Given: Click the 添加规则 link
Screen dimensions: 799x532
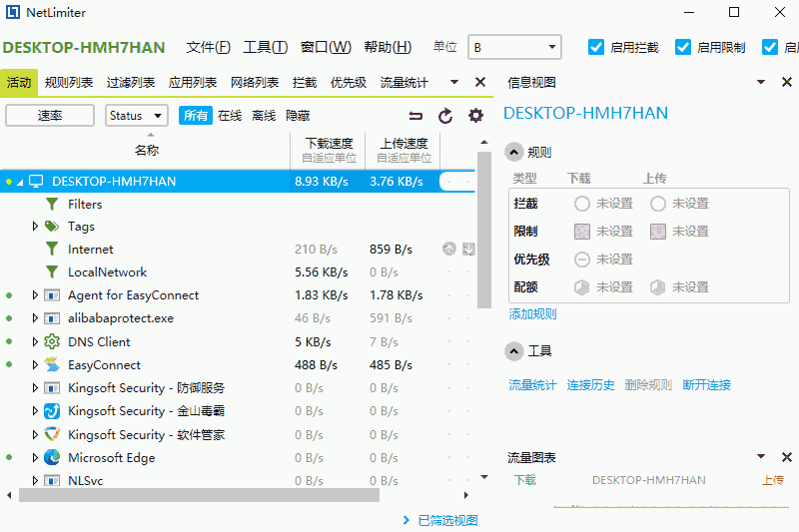Looking at the screenshot, I should [532, 314].
